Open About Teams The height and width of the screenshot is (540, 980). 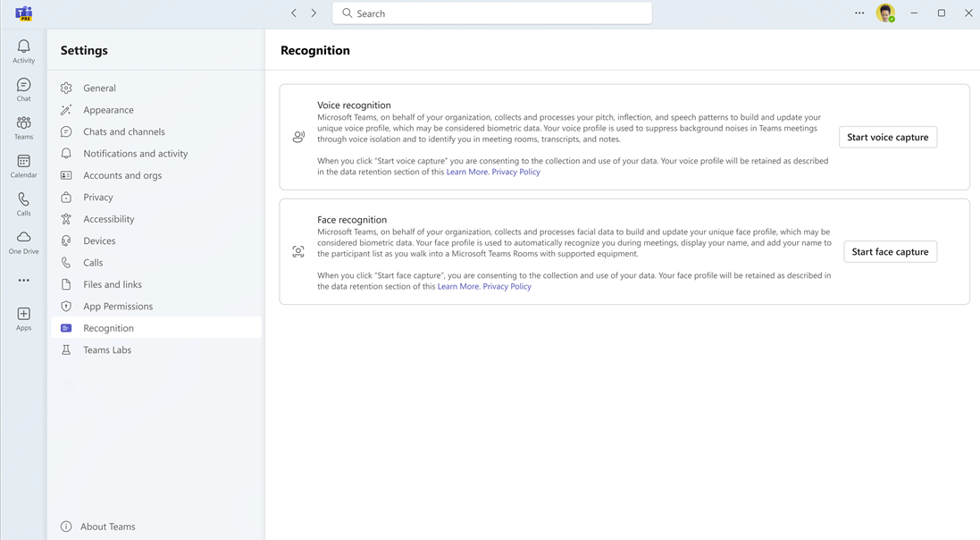tap(98, 527)
